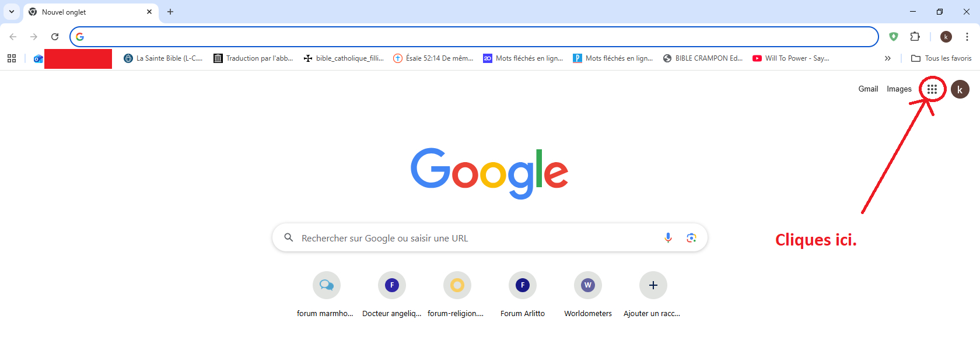Open Mots fléchés bookmark with the P icon
Image resolution: width=980 pixels, height=340 pixels.
[x=613, y=58]
